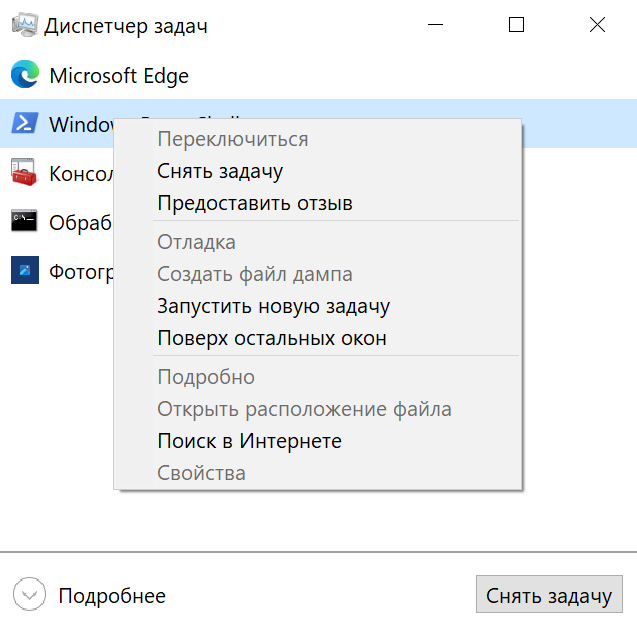Click the Task Manager icon in title bar
The height and width of the screenshot is (634, 637).
[24, 26]
